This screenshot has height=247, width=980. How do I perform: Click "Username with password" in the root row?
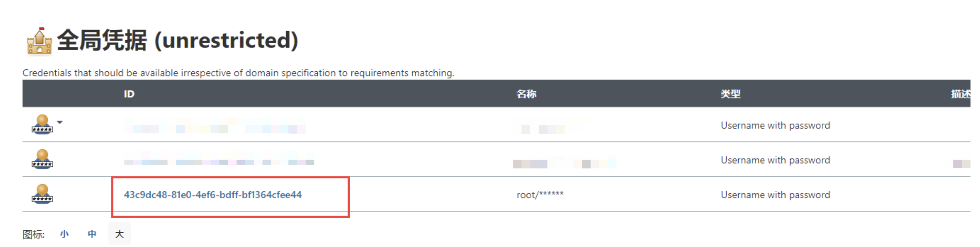pyautogui.click(x=775, y=195)
